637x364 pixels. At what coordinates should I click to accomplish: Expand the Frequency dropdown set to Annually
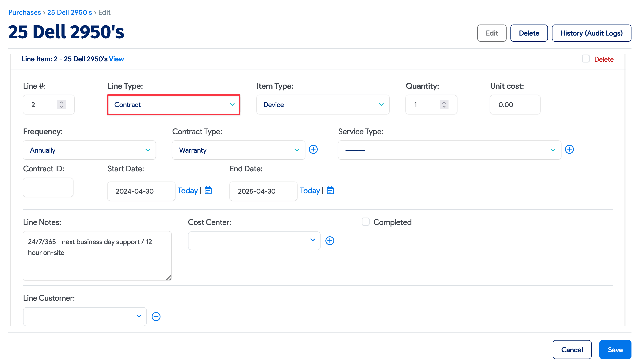click(89, 150)
